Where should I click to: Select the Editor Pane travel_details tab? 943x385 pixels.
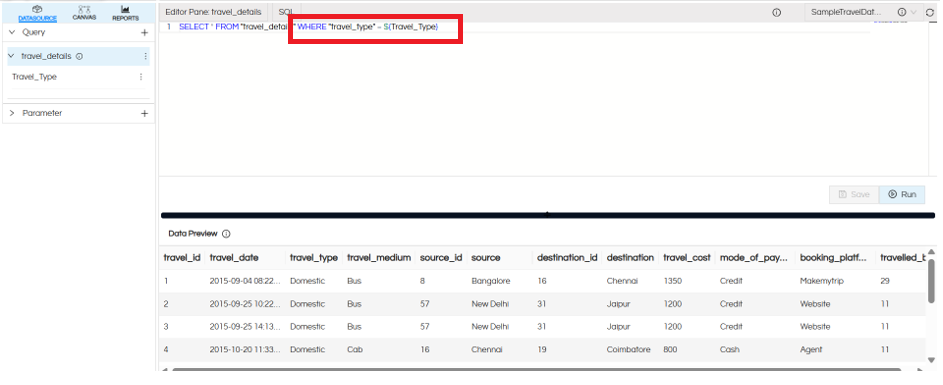click(x=213, y=12)
